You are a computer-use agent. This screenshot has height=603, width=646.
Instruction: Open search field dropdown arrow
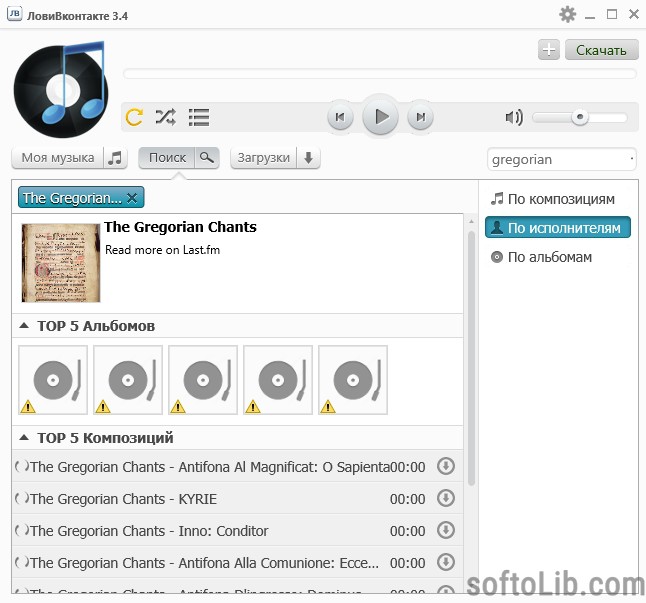(x=632, y=158)
